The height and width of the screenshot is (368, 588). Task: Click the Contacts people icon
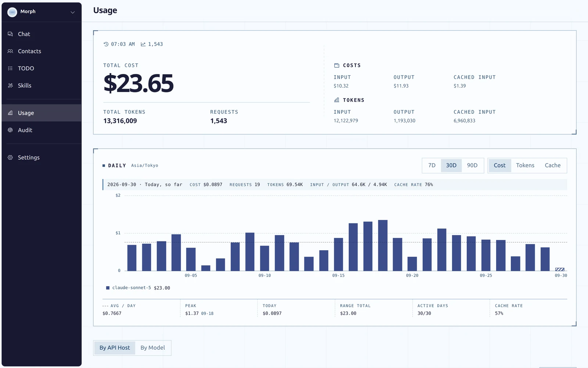click(10, 51)
